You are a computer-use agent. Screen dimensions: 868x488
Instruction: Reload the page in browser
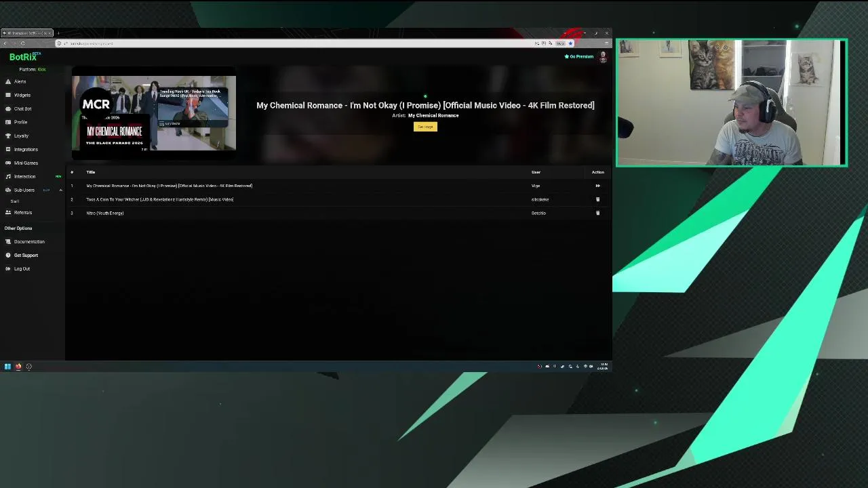[x=22, y=43]
